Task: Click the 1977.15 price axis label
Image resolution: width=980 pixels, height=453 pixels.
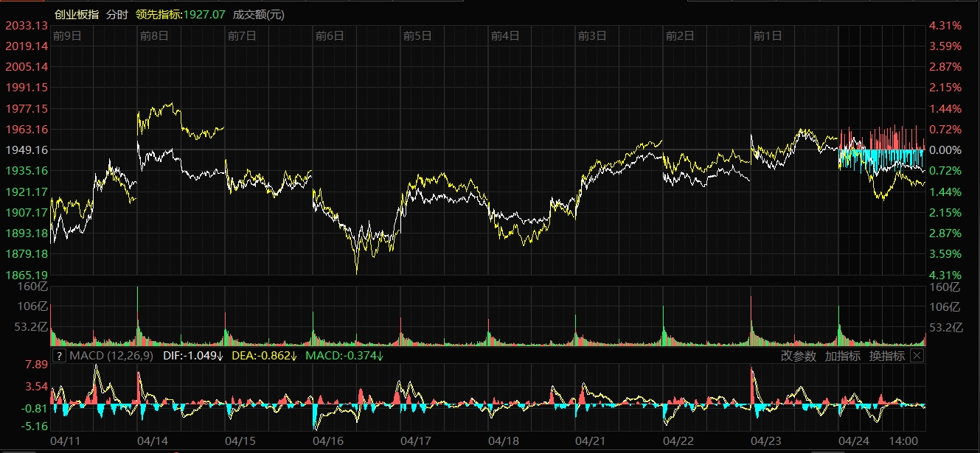Action: (27, 108)
